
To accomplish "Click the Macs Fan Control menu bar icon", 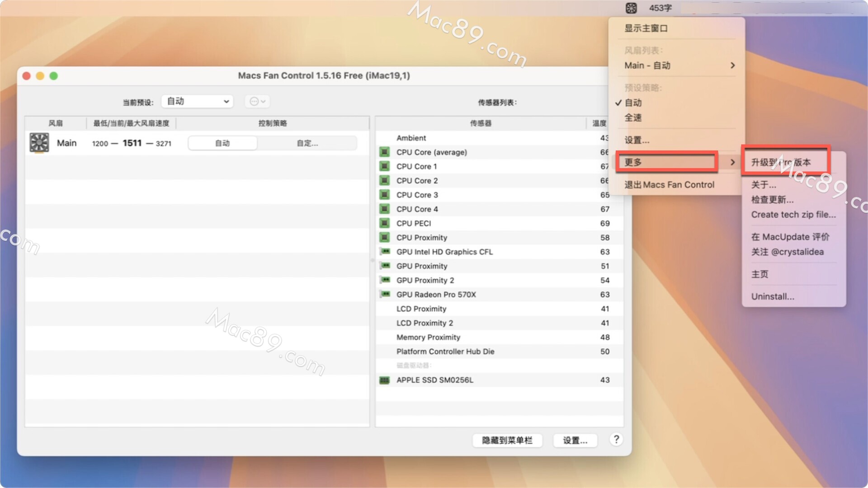I will 631,8.
